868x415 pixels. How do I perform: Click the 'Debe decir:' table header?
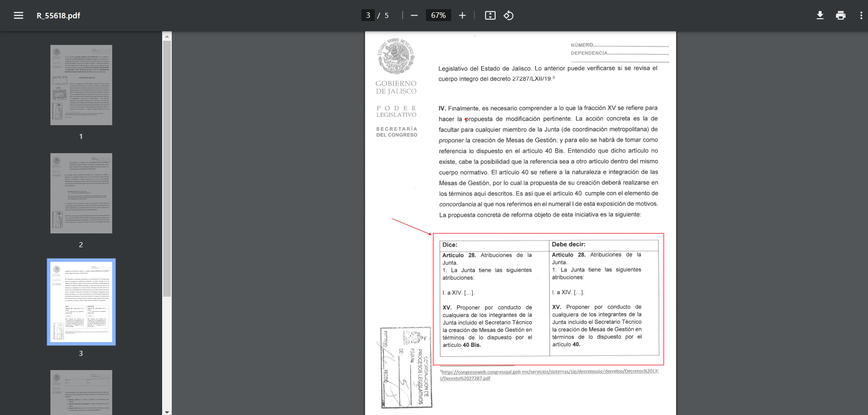pos(568,244)
